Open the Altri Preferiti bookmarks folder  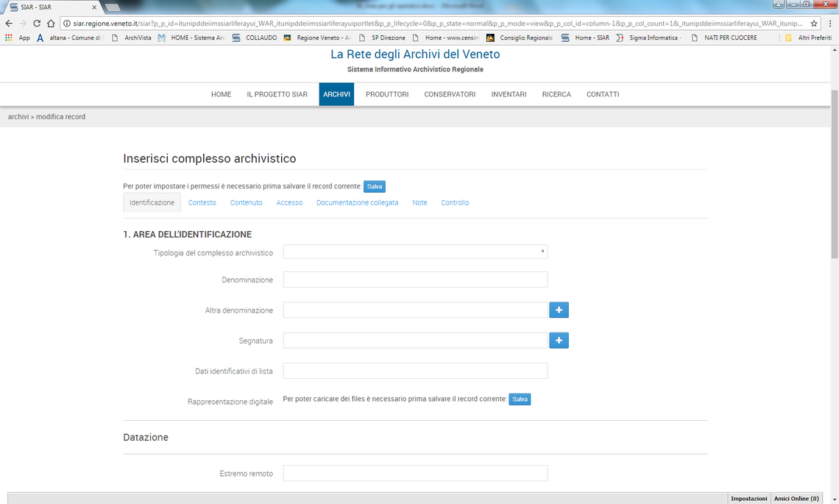pyautogui.click(x=808, y=38)
